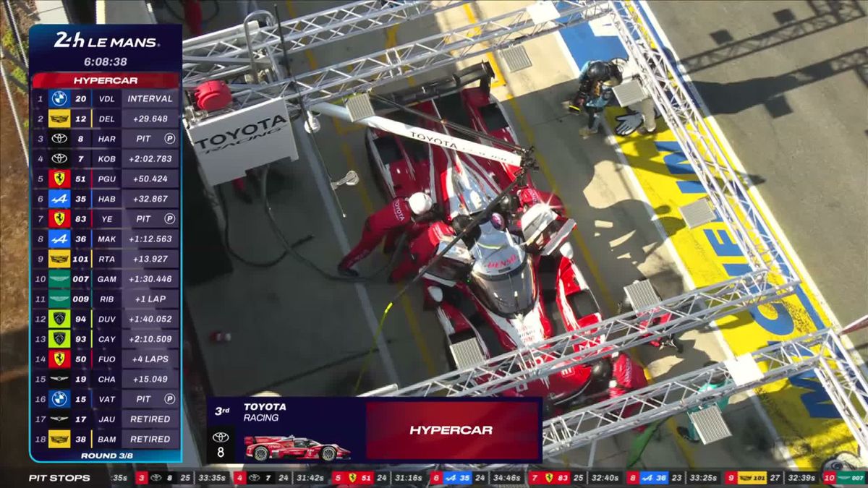Click the Alpine logo beside car 35
The image size is (868, 488).
pyautogui.click(x=59, y=199)
